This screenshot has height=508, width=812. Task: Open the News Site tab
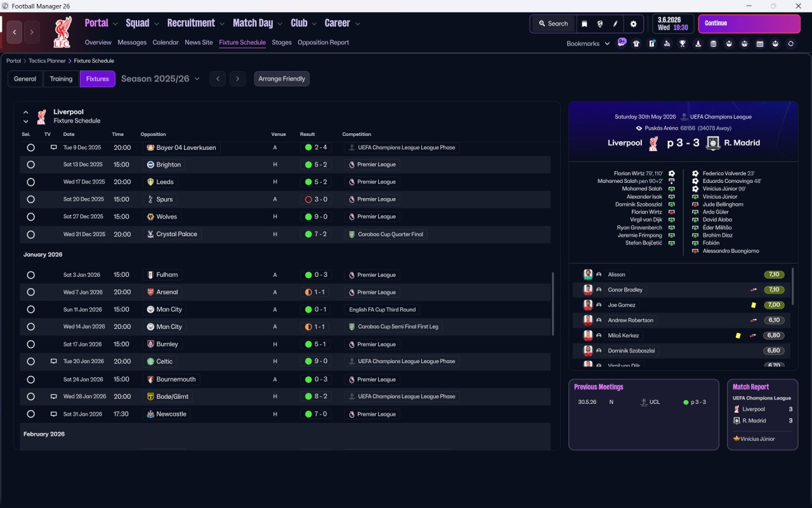pos(199,43)
